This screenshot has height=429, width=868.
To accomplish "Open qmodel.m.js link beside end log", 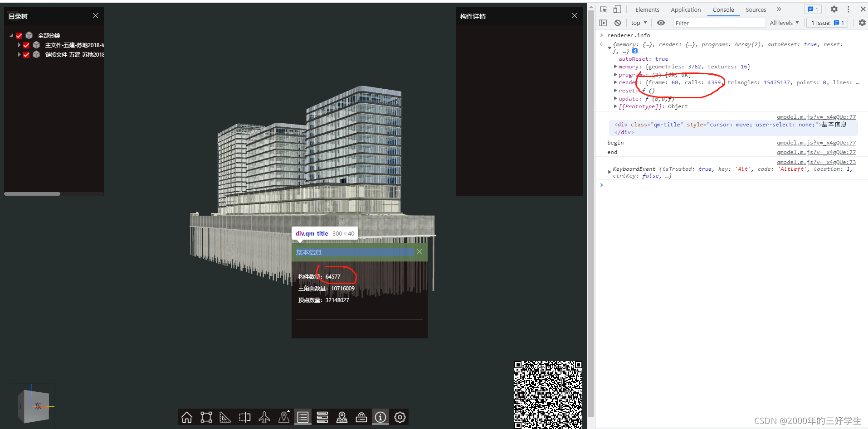I will pyautogui.click(x=816, y=152).
